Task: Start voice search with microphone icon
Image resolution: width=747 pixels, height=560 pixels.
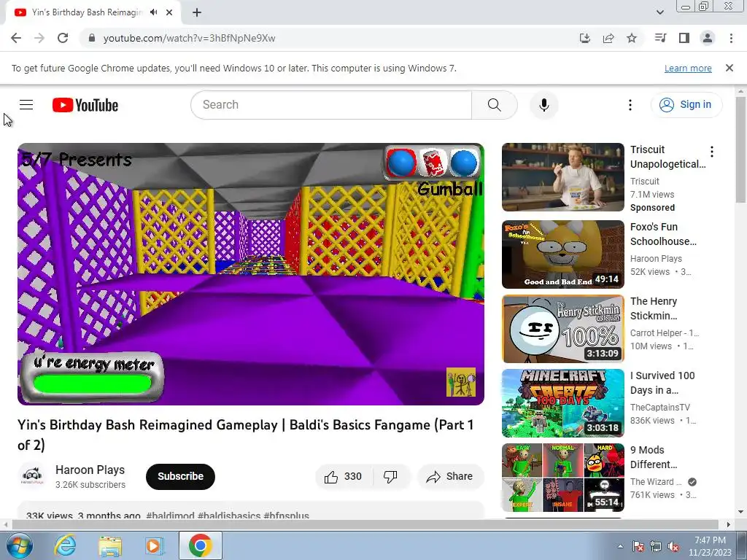Action: click(x=543, y=105)
